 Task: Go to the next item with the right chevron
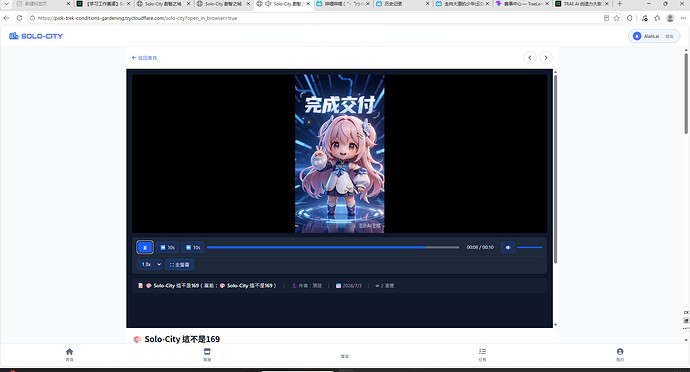click(x=546, y=58)
